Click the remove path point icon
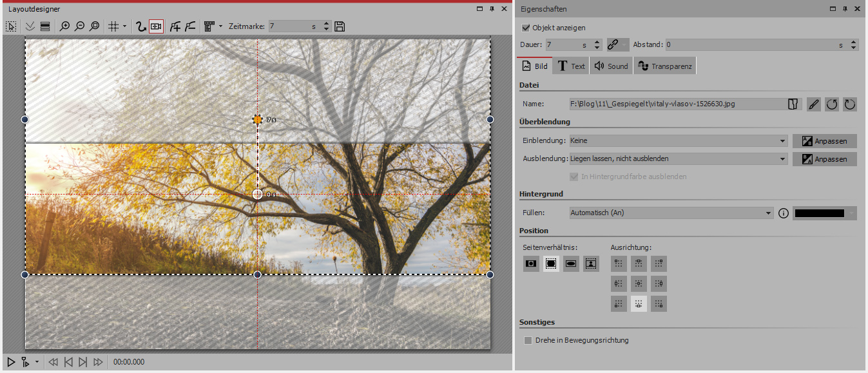The width and height of the screenshot is (868, 373). click(x=189, y=26)
